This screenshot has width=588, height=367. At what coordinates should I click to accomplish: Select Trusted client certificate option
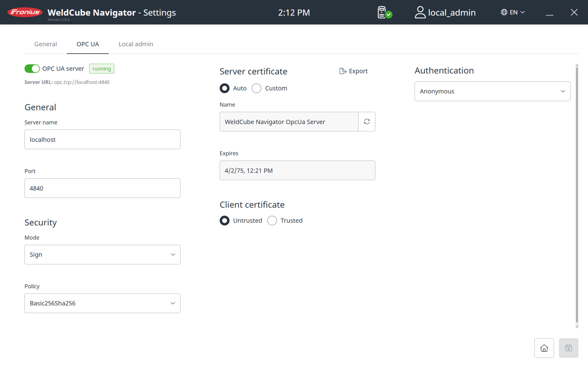point(272,220)
